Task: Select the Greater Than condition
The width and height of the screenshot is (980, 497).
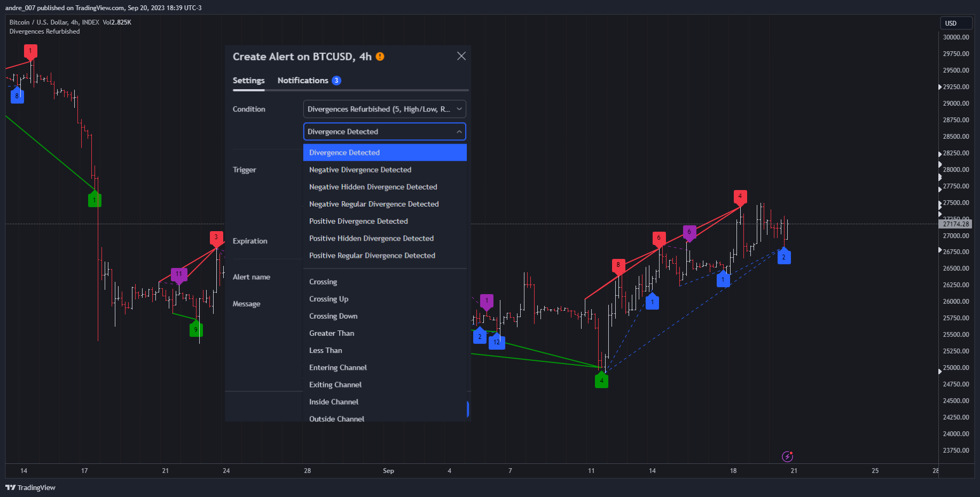Action: point(385,333)
